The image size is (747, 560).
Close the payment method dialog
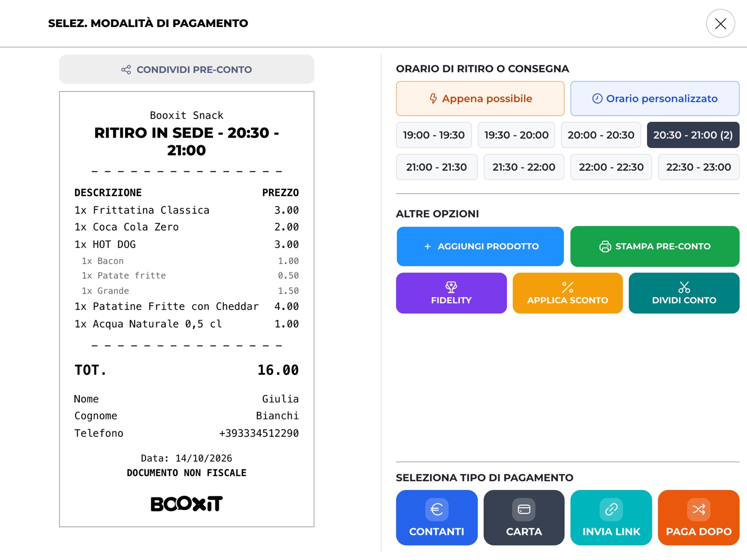point(720,23)
